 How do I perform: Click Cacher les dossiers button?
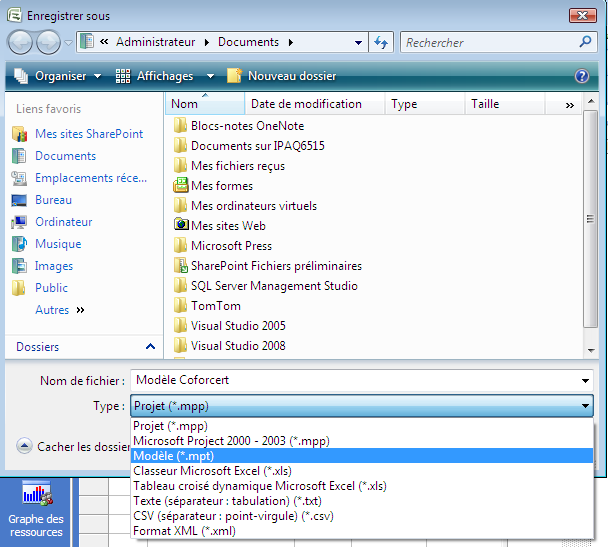tap(75, 447)
